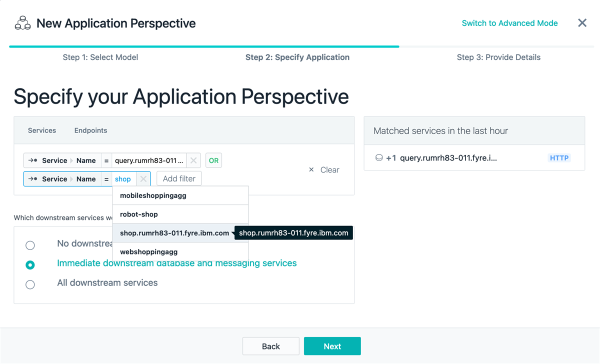Select the No downstream services radio button
600x364 pixels.
pyautogui.click(x=30, y=245)
